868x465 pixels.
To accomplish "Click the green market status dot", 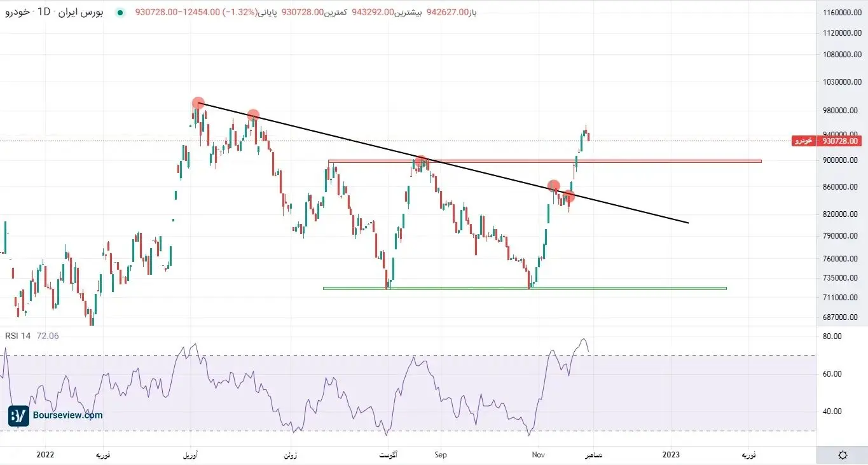I will coord(121,13).
